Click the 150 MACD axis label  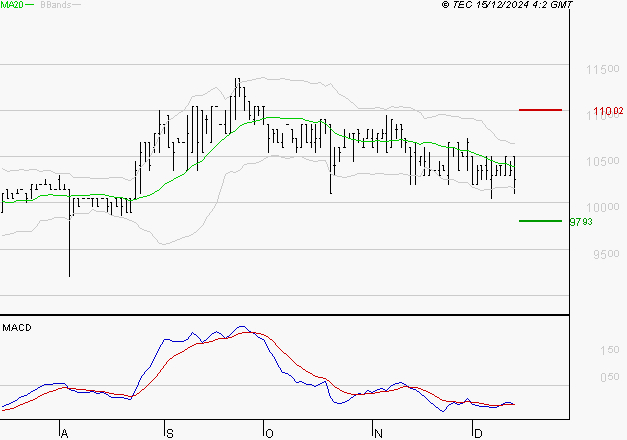coord(609,350)
